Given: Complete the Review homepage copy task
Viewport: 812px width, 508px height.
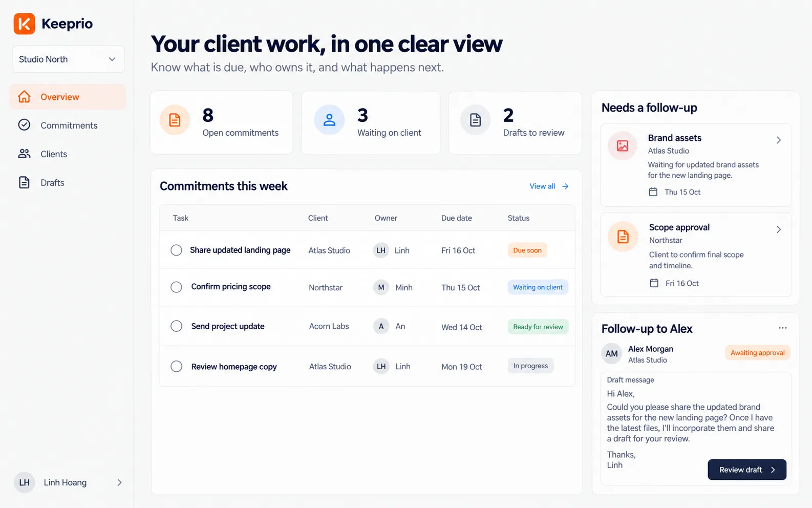Looking at the screenshot, I should [x=176, y=366].
